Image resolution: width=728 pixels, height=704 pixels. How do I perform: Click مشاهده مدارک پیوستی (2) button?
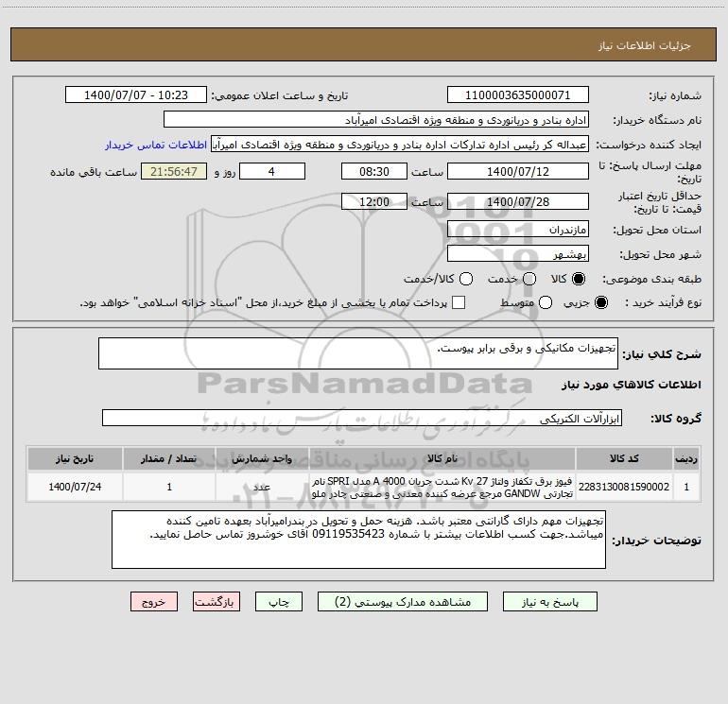pyautogui.click(x=403, y=601)
